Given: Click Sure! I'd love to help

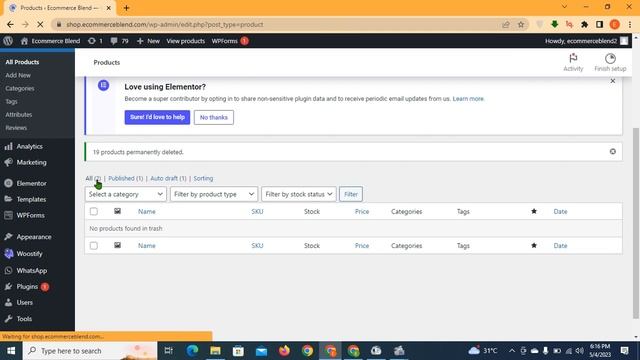Looking at the screenshot, I should tap(157, 117).
